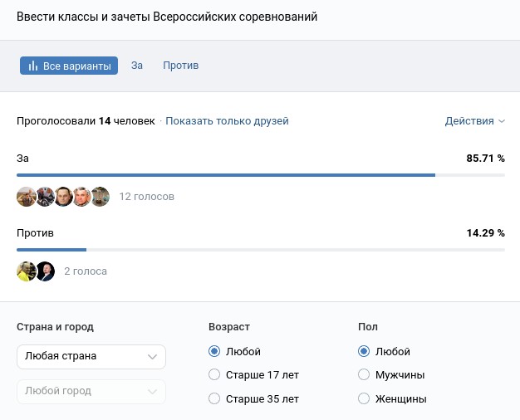Image resolution: width=520 pixels, height=420 pixels.
Task: Switch to the За tab
Action: (137, 66)
